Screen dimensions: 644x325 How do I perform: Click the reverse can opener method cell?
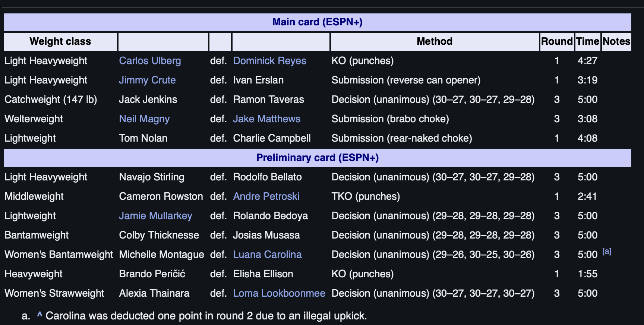tap(406, 80)
